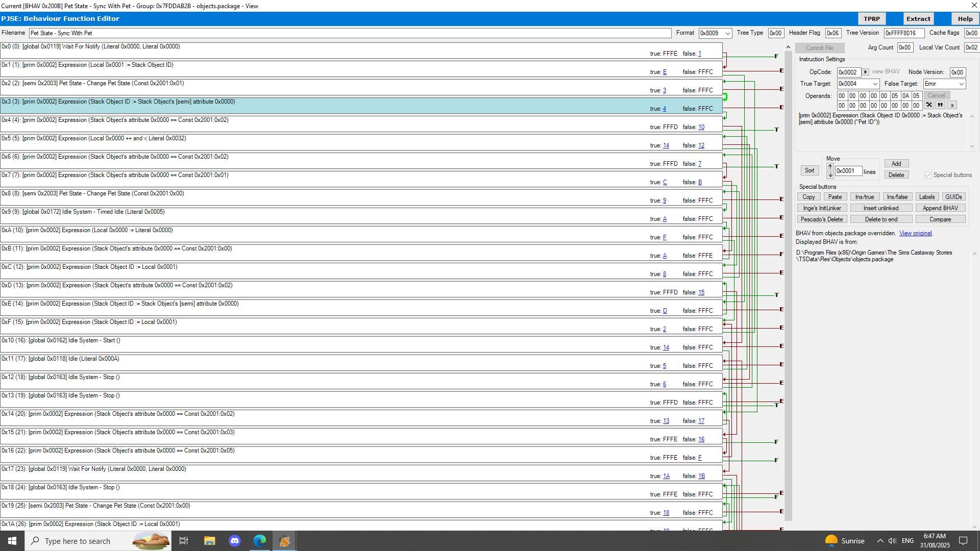Click the Arg Count 0x00 field
This screenshot has width=980, height=551.
[905, 47]
